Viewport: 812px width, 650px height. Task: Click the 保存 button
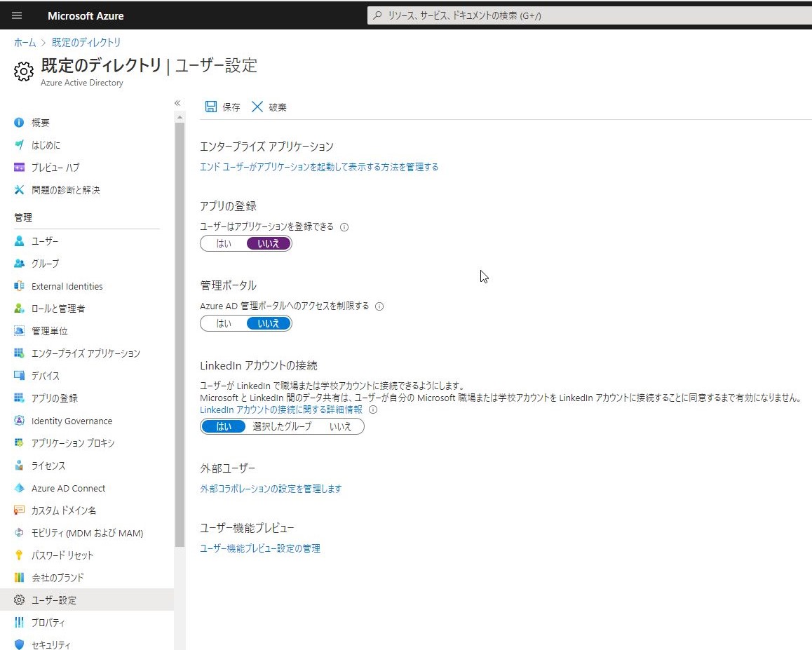point(222,107)
